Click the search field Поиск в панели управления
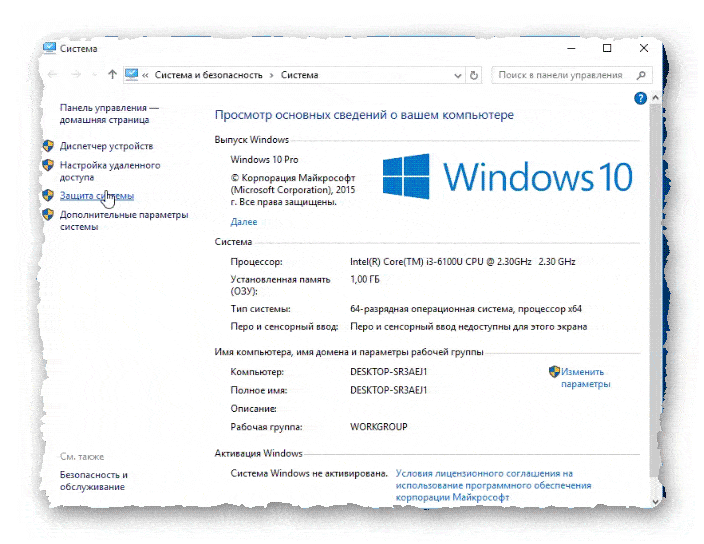 [x=572, y=75]
